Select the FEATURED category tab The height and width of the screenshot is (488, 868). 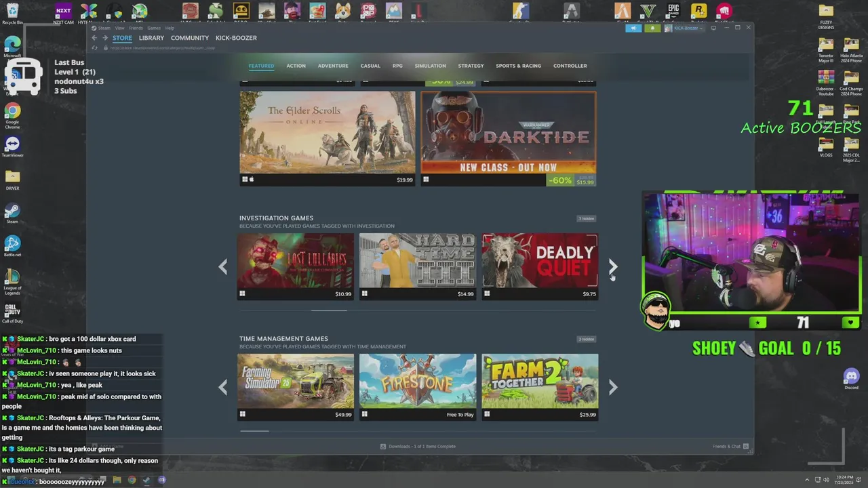click(x=261, y=66)
